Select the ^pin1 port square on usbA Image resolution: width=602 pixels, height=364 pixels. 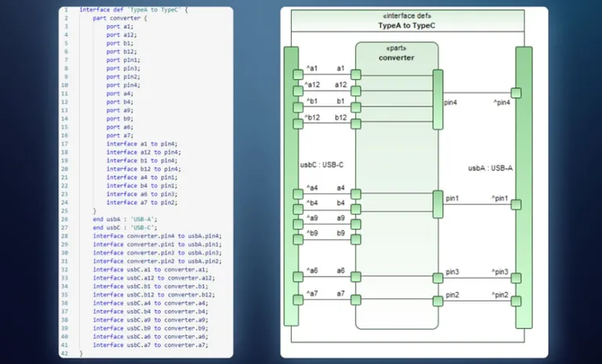click(516, 205)
